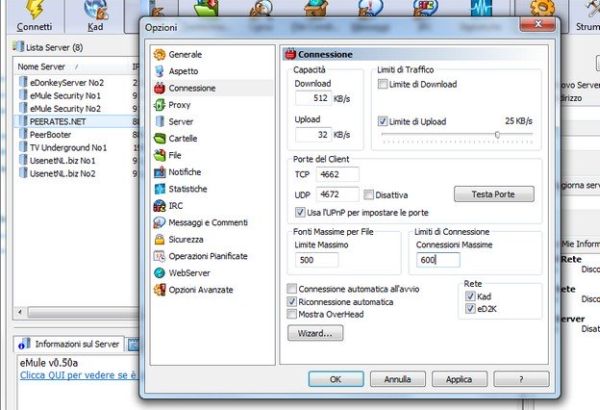Click the Limite Massimo sources field
The height and width of the screenshot is (410, 600).
click(x=317, y=260)
